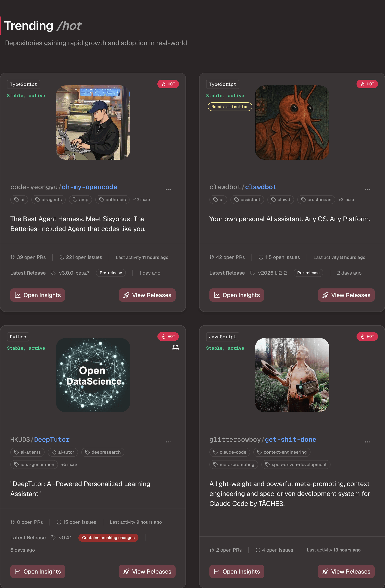Viewport: 385px width, 588px height.
Task: Expand the more-options dots on get-shit-done card
Action: click(367, 442)
